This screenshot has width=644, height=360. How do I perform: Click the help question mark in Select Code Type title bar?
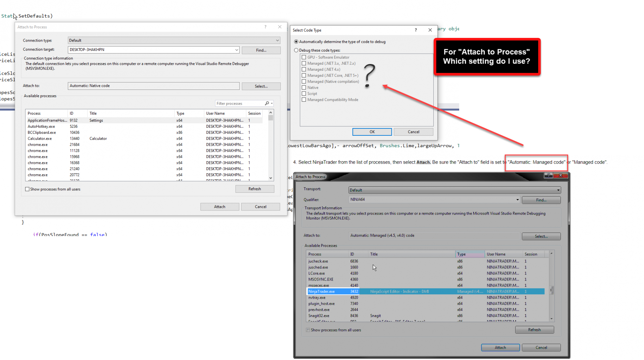(416, 30)
